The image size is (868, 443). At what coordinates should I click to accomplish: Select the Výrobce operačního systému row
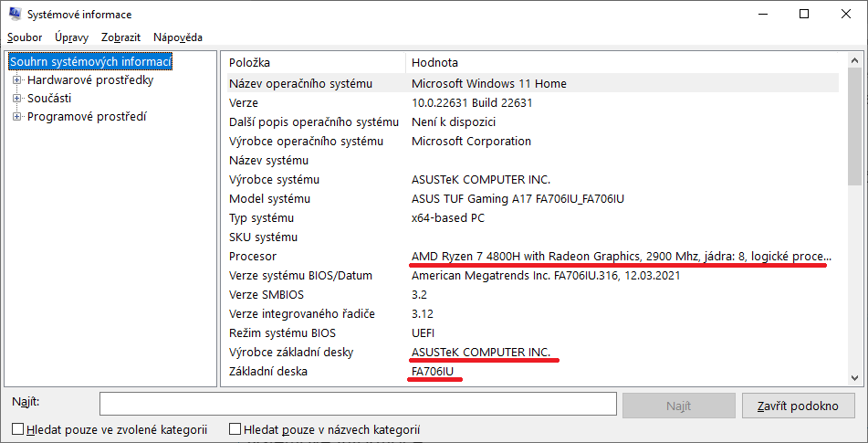[x=532, y=142]
